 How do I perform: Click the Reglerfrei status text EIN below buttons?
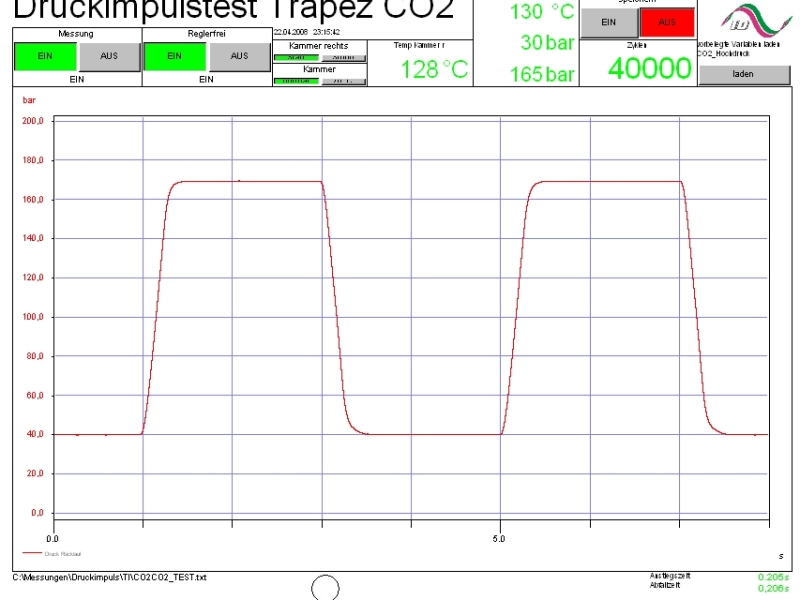coord(206,79)
